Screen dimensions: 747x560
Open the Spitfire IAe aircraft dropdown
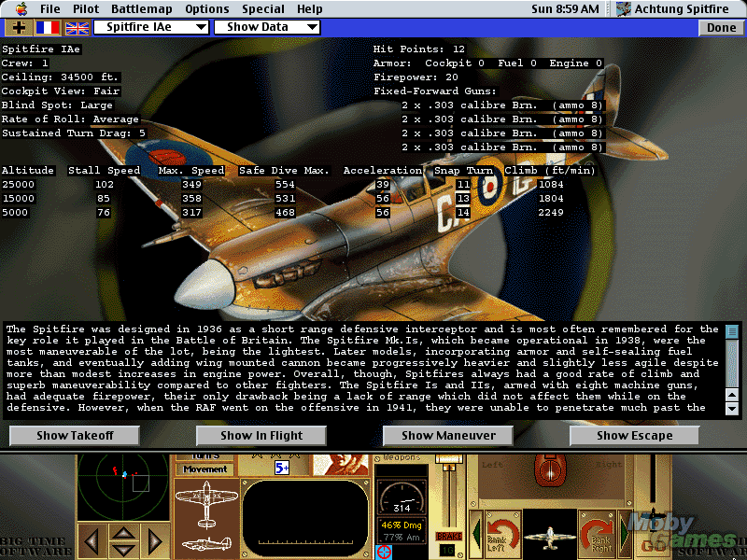click(151, 27)
